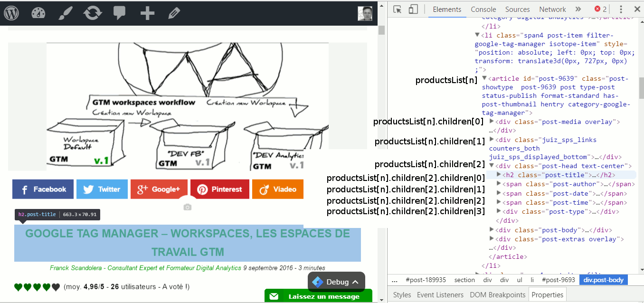Select breadcrumb #post-9693
This screenshot has width=644, height=303.
point(559,280)
